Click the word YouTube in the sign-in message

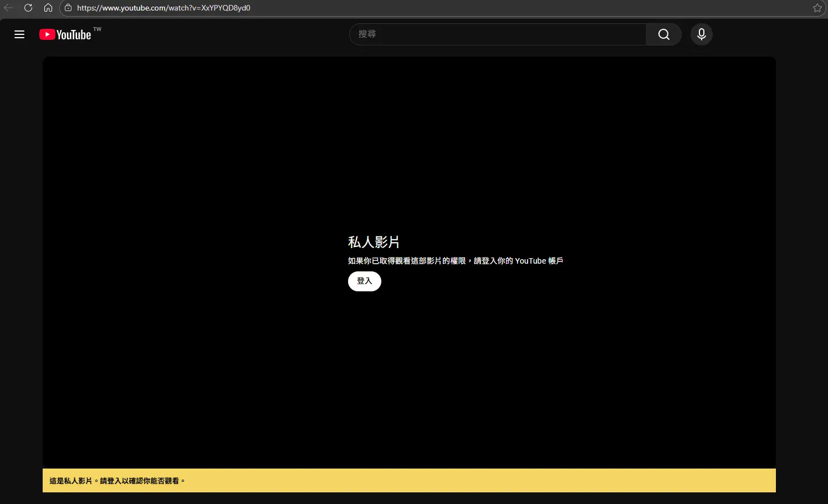[x=530, y=261]
